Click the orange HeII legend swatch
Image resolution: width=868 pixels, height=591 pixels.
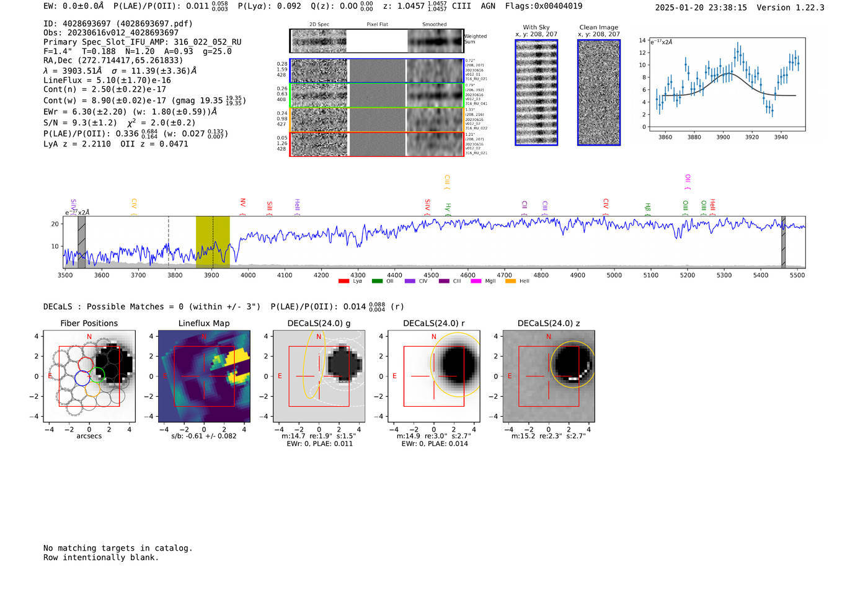(x=510, y=282)
